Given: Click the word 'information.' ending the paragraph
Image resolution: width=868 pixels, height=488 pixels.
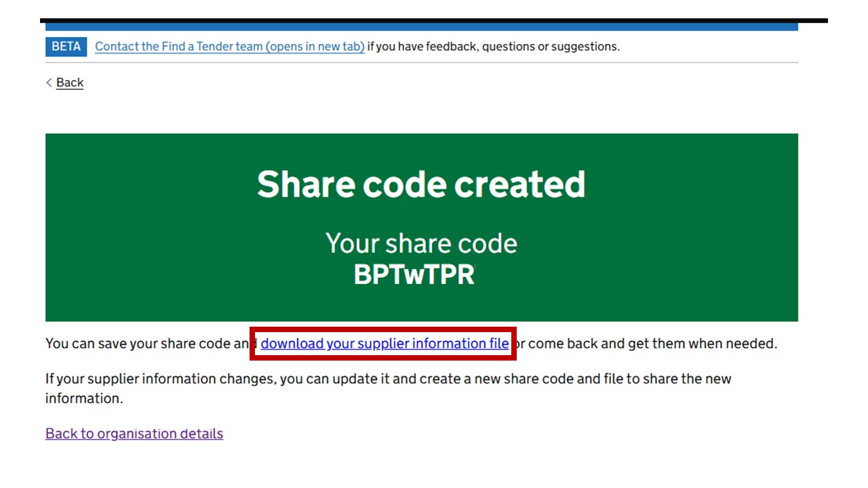Looking at the screenshot, I should [84, 399].
